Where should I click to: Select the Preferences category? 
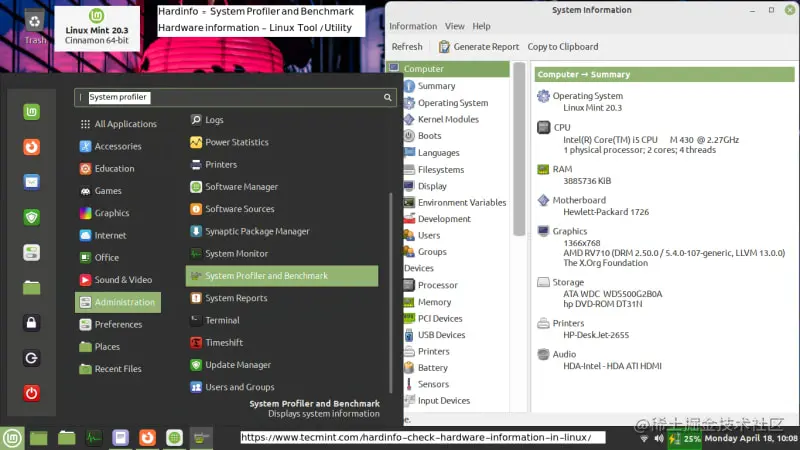point(111,324)
